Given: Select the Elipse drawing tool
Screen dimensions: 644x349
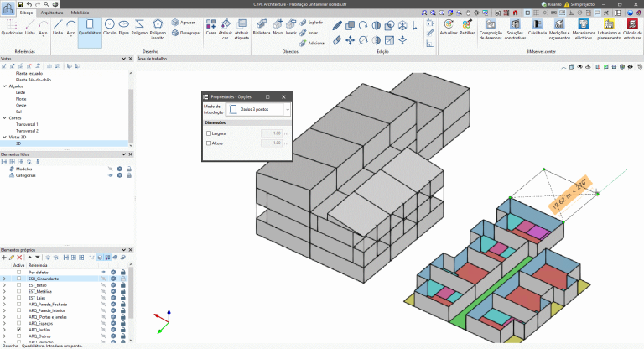Looking at the screenshot, I should (123, 27).
